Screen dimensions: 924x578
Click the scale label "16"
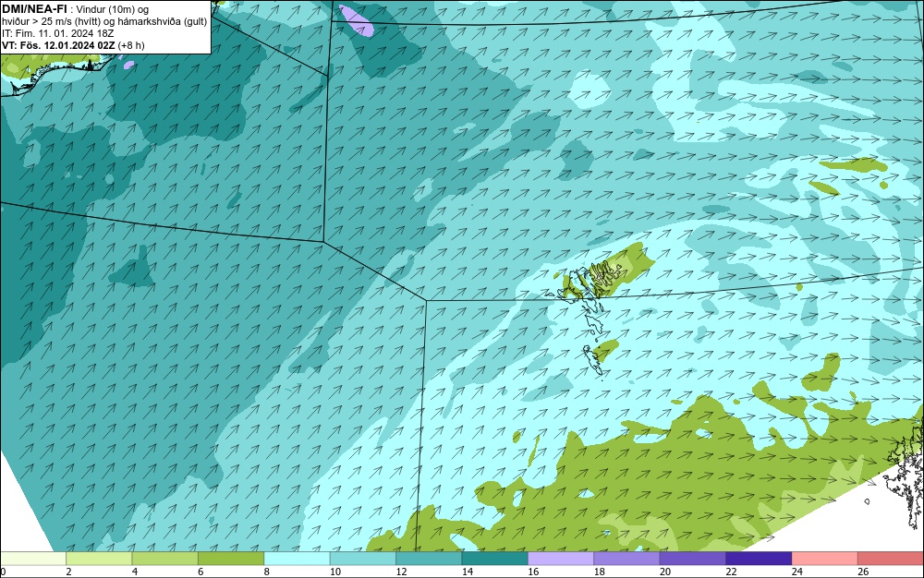coord(533,572)
